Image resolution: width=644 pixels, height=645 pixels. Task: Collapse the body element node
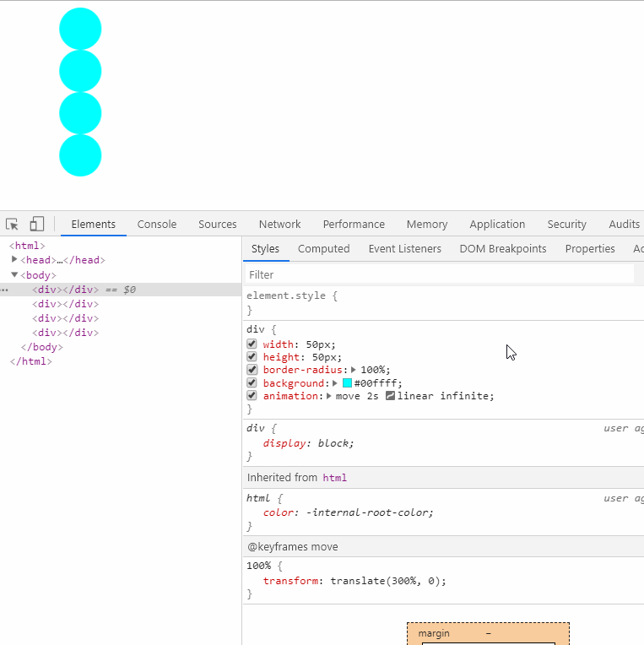pyautogui.click(x=14, y=274)
